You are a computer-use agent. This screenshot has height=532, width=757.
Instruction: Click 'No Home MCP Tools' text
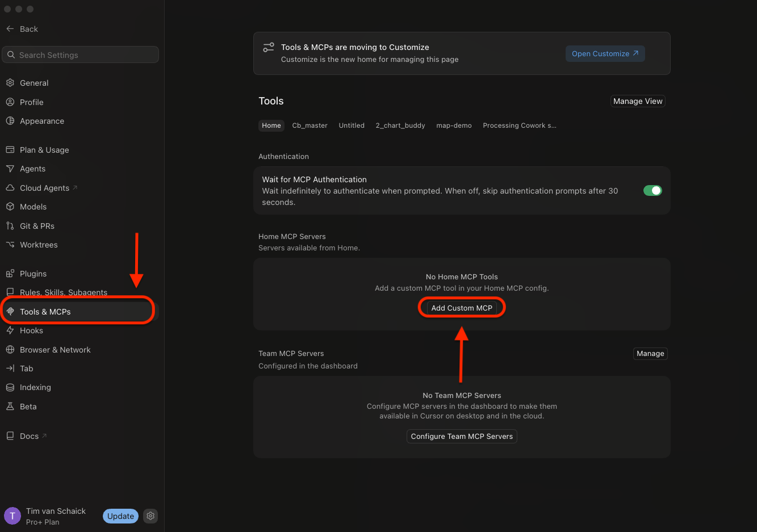[462, 277]
